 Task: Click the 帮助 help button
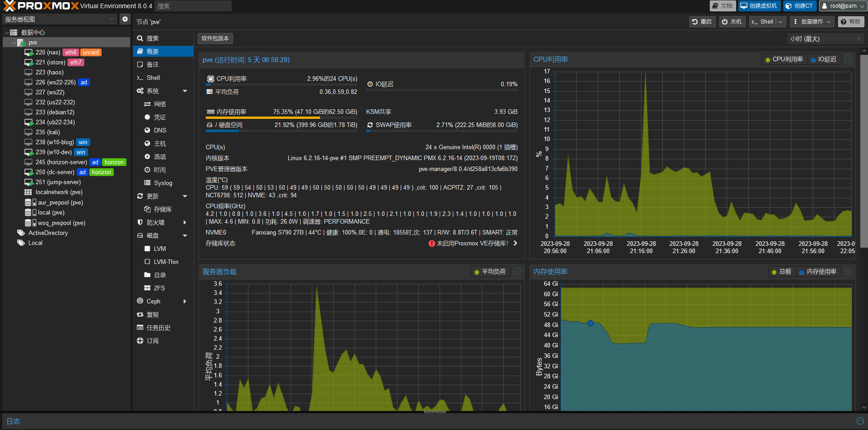coord(851,22)
